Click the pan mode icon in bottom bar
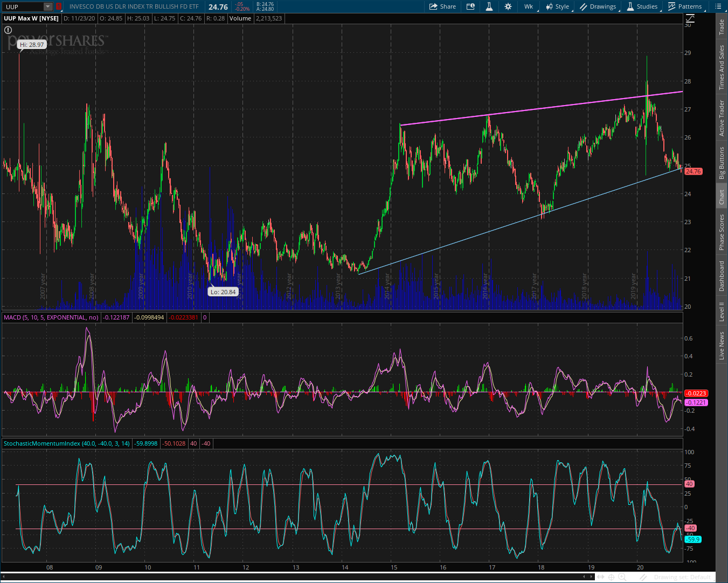The width and height of the screenshot is (728, 583). coord(600,577)
